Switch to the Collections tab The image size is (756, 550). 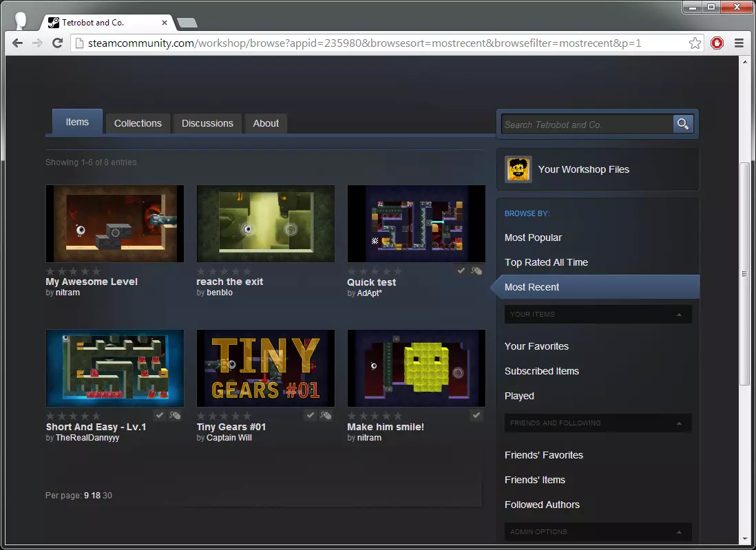tap(138, 123)
